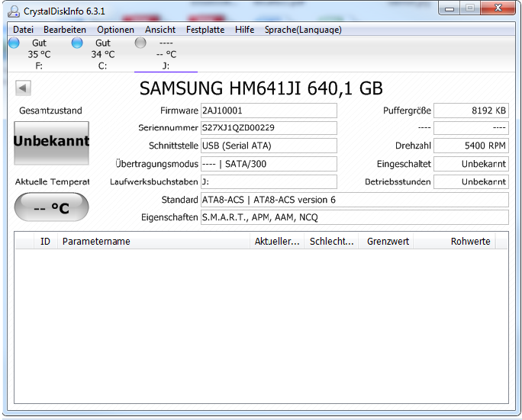
Task: Click the Puffergröße label
Action: point(408,111)
